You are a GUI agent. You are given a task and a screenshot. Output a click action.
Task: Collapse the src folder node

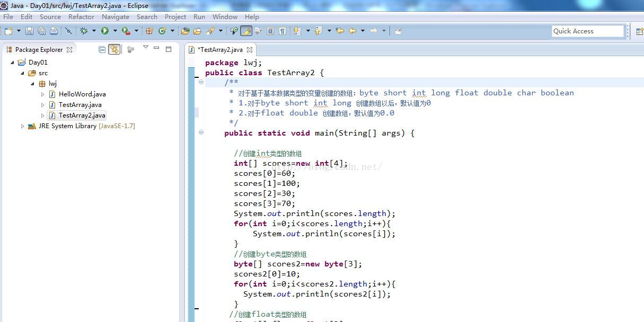click(x=23, y=73)
